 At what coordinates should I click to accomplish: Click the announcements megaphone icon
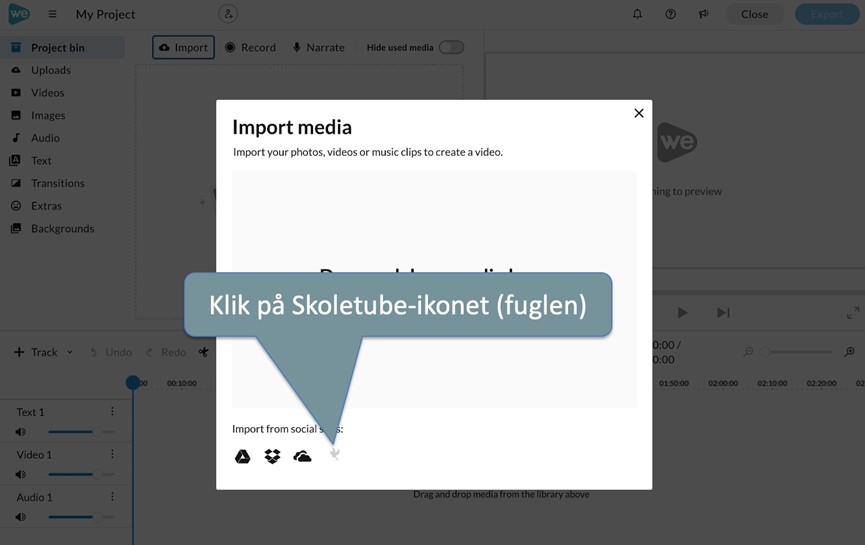(x=703, y=14)
